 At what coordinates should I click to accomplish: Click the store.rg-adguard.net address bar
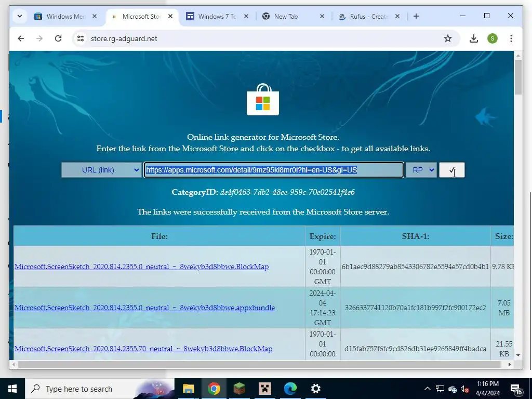[x=266, y=38]
